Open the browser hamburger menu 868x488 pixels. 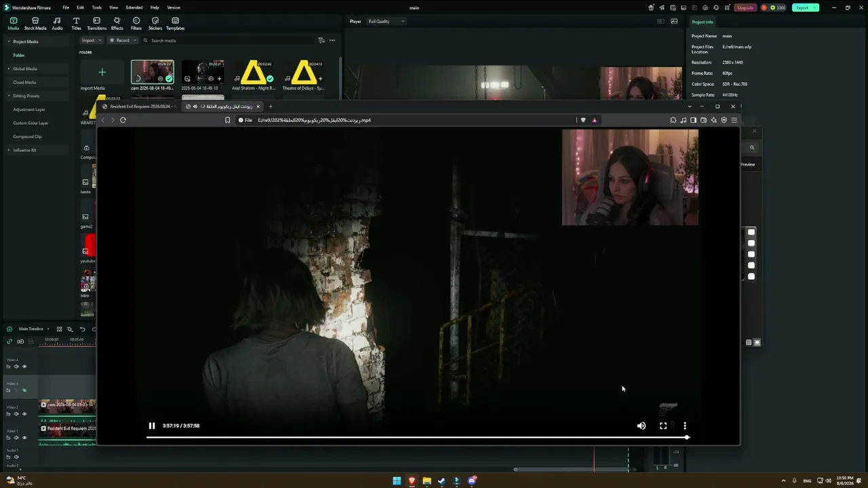click(734, 120)
